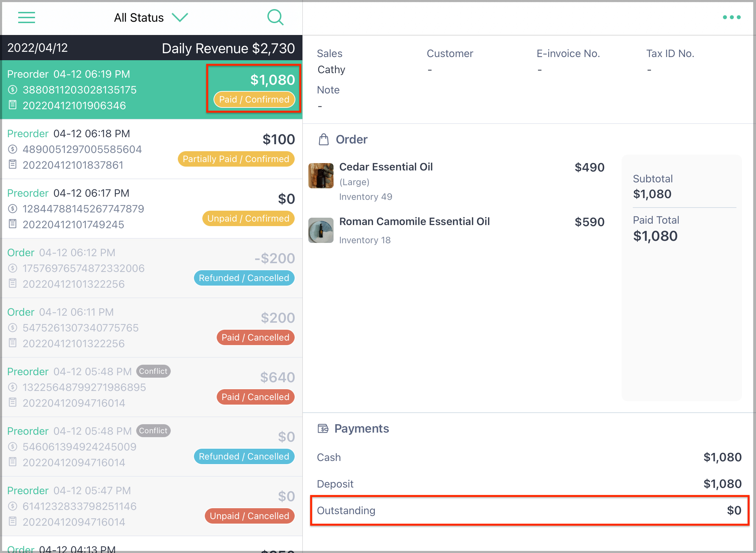Select the Preorder 05:47 PM row
Viewport: 756px width, 553px height.
coord(152,506)
